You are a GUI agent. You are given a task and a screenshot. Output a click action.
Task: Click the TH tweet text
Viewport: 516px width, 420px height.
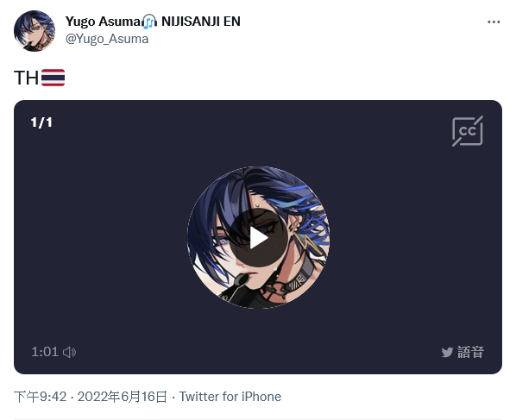click(x=26, y=78)
